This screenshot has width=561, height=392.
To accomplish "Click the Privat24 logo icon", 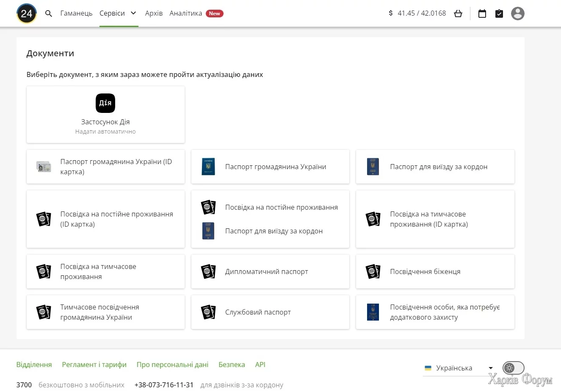I will click(26, 14).
